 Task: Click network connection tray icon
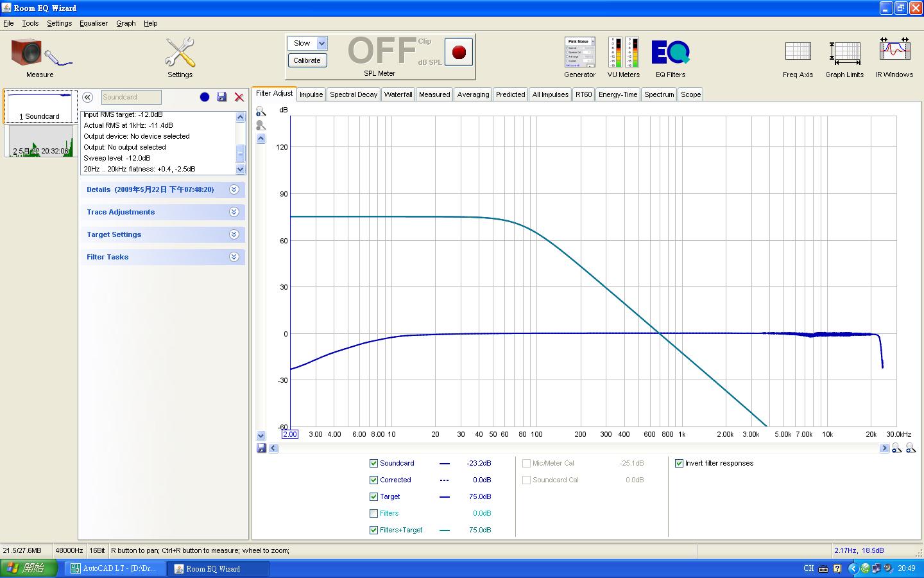click(x=877, y=568)
